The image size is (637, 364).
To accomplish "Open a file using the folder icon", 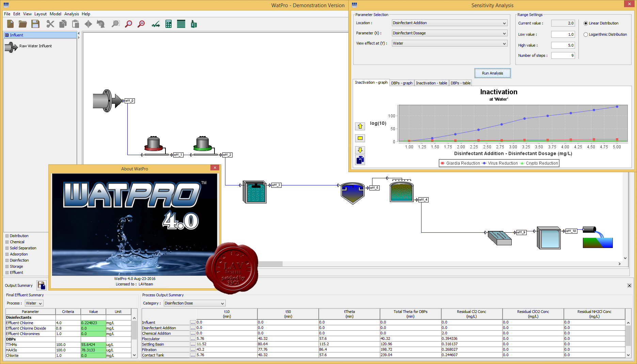I will 23,24.
